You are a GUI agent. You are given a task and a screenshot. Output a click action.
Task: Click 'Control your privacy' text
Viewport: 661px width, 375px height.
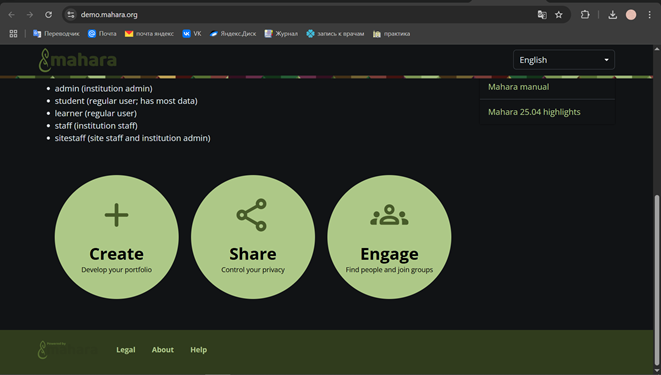point(253,270)
